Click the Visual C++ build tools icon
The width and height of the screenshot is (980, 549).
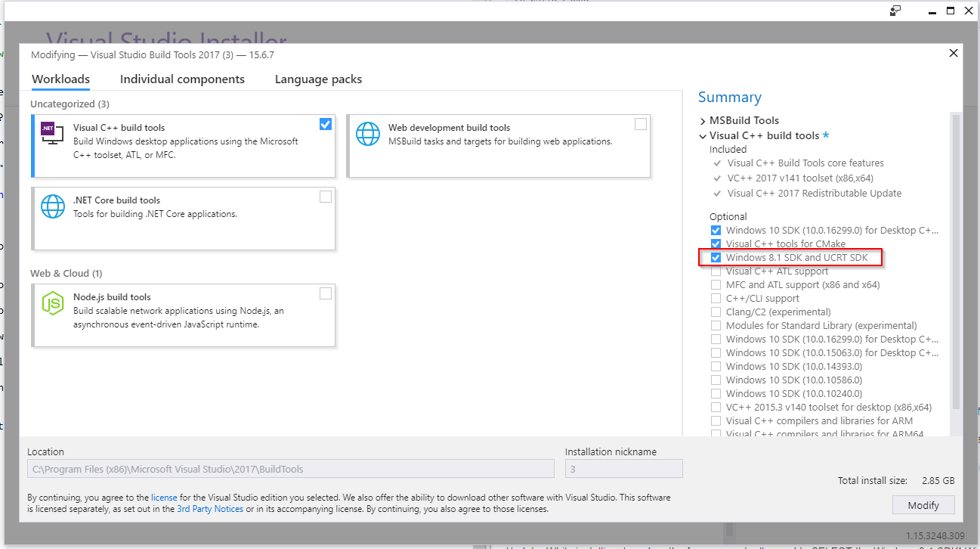(52, 133)
